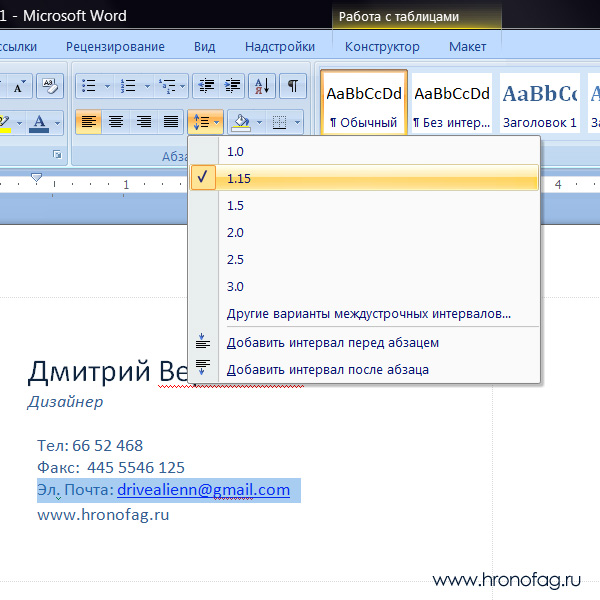The width and height of the screenshot is (600, 600).
Task: Justify the text
Action: pos(171,122)
